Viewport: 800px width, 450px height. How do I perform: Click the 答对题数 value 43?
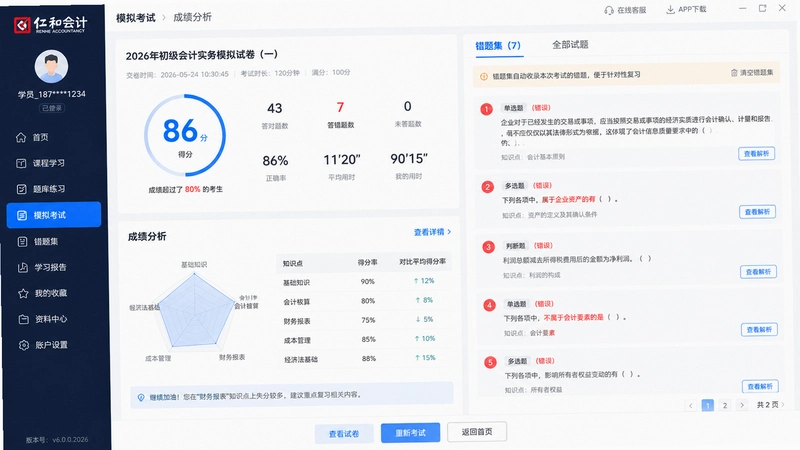click(x=274, y=108)
